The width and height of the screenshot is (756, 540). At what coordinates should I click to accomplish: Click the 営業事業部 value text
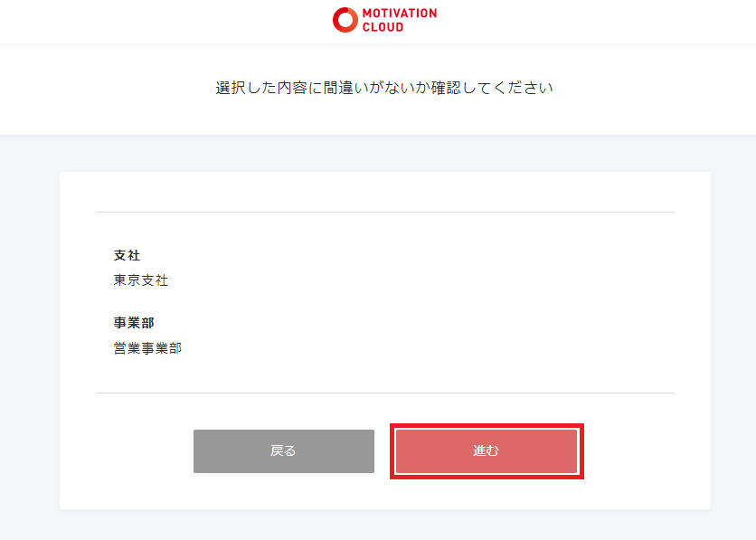pos(147,347)
